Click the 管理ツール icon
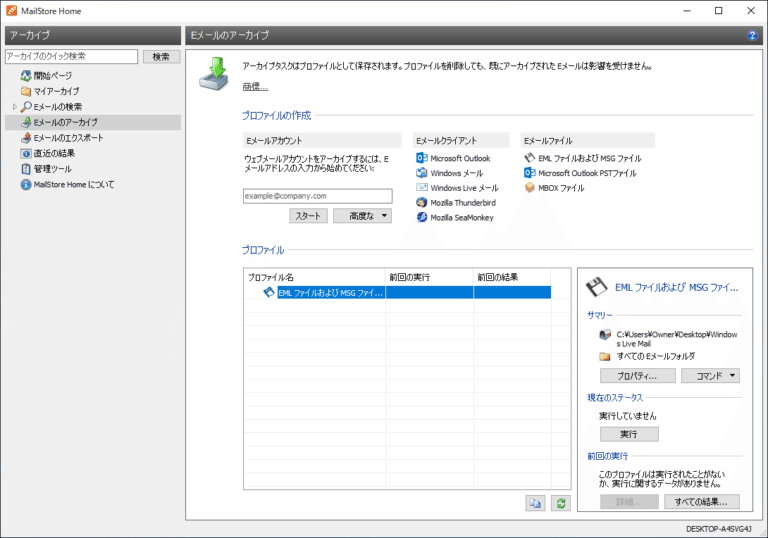The width and height of the screenshot is (768, 538). coord(26,169)
